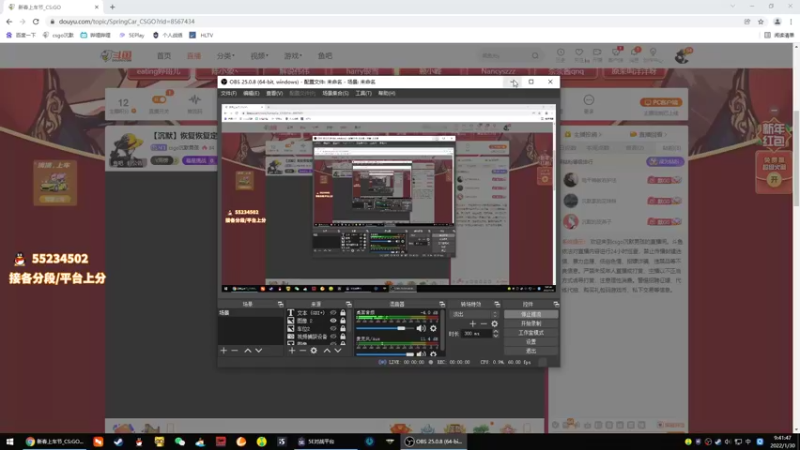Toggle lock on the 图像 2 source
Screen dimensions: 800x450
click(343, 321)
